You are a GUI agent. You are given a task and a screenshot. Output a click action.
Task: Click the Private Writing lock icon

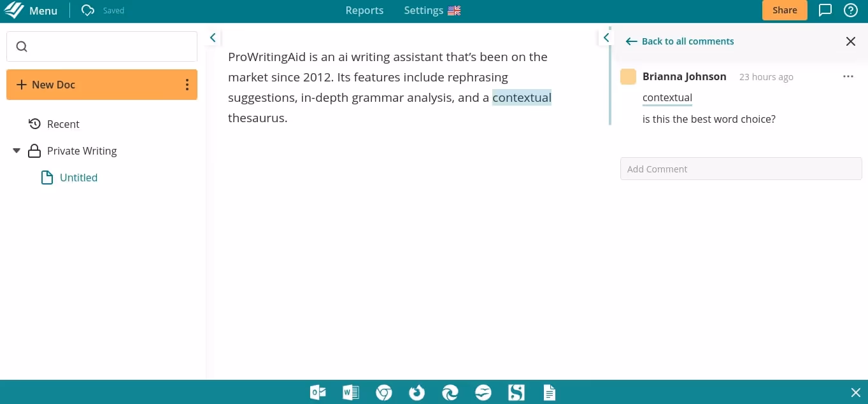pyautogui.click(x=34, y=151)
